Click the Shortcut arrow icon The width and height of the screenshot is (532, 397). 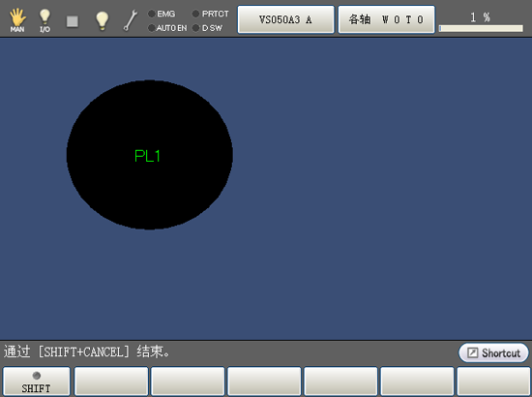(x=472, y=352)
